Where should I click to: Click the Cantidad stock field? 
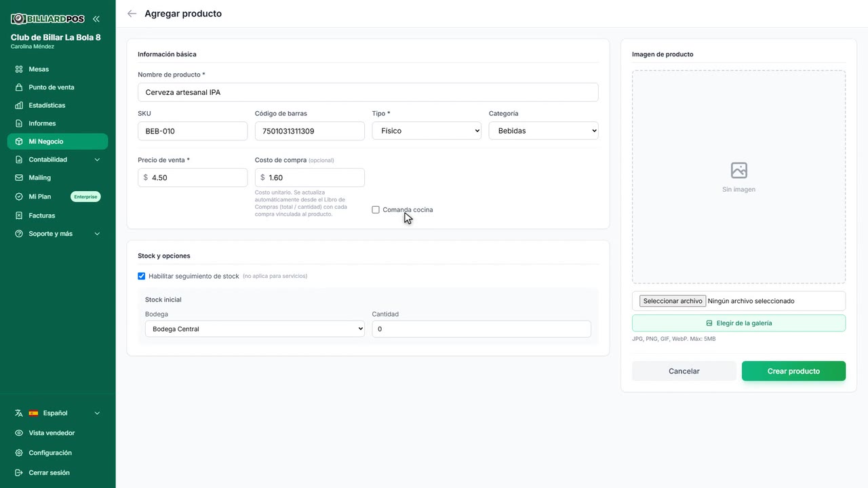481,329
